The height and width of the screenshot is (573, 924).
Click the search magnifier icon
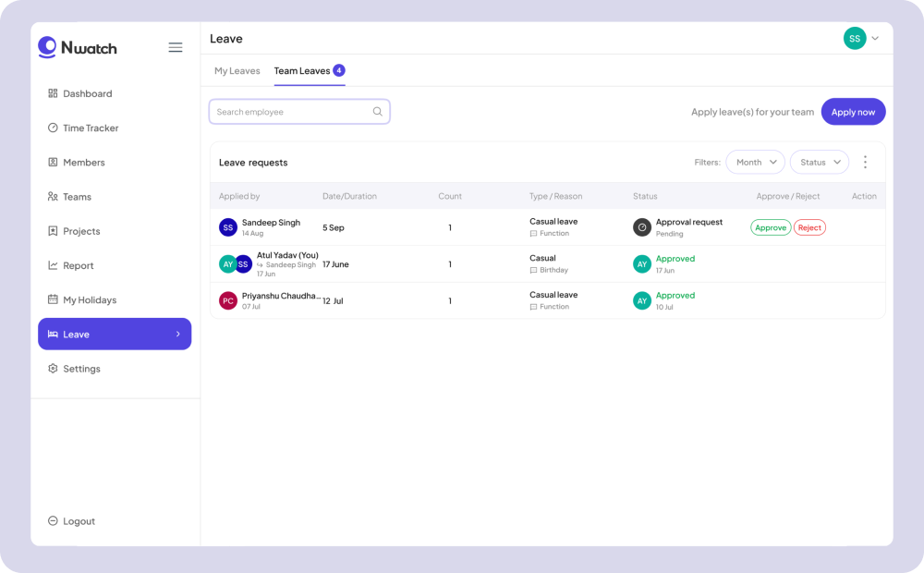(377, 112)
